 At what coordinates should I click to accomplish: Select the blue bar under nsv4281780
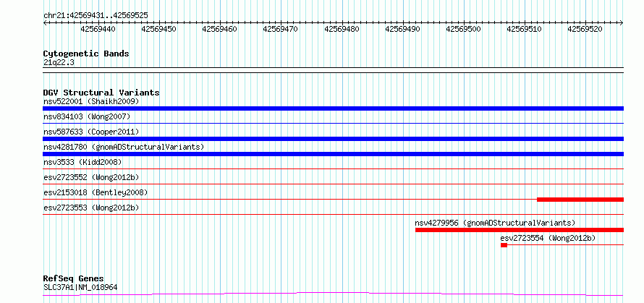[333, 154]
